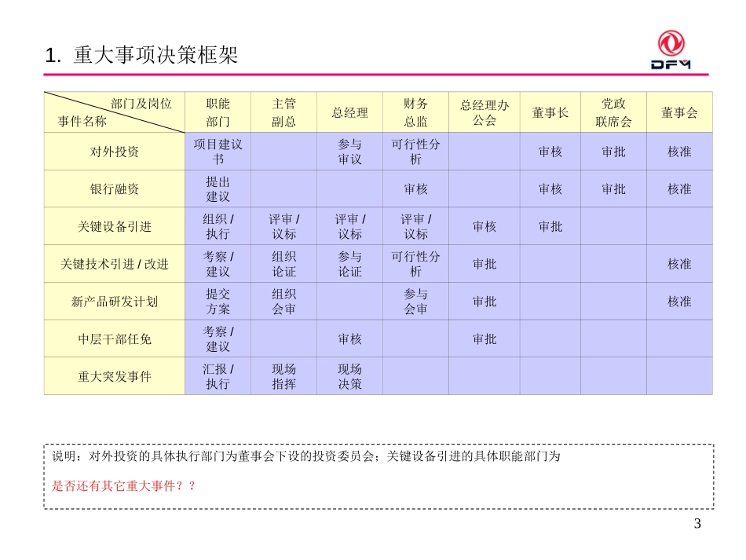Click 评审/议标 under the 总经理 column
This screenshot has width=746, height=560.
349,226
